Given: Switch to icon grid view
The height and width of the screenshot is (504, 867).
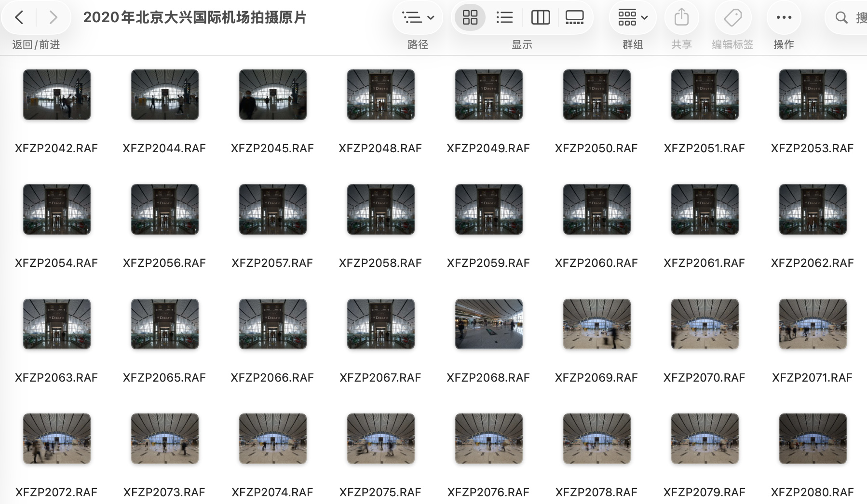Looking at the screenshot, I should point(470,18).
